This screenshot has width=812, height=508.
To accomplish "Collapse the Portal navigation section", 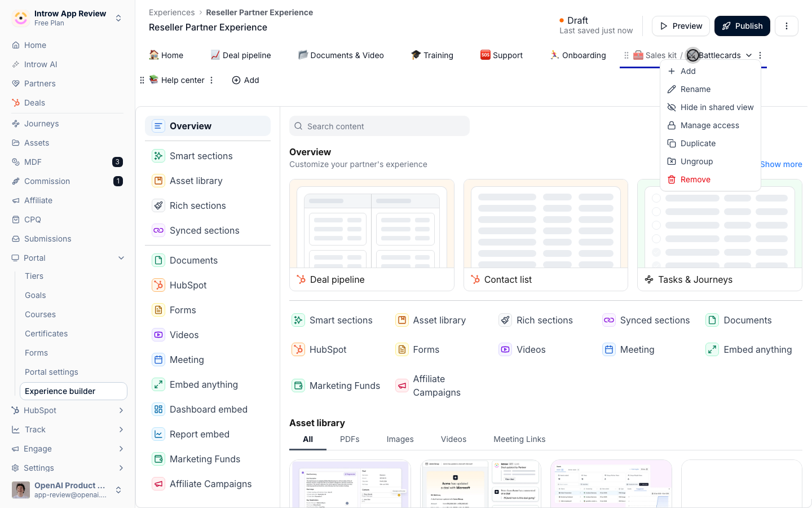I will (121, 258).
